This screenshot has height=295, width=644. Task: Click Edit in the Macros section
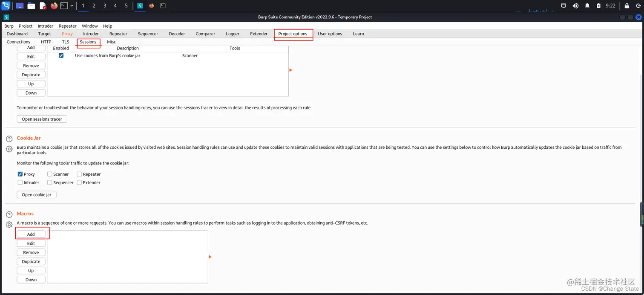pyautogui.click(x=31, y=243)
